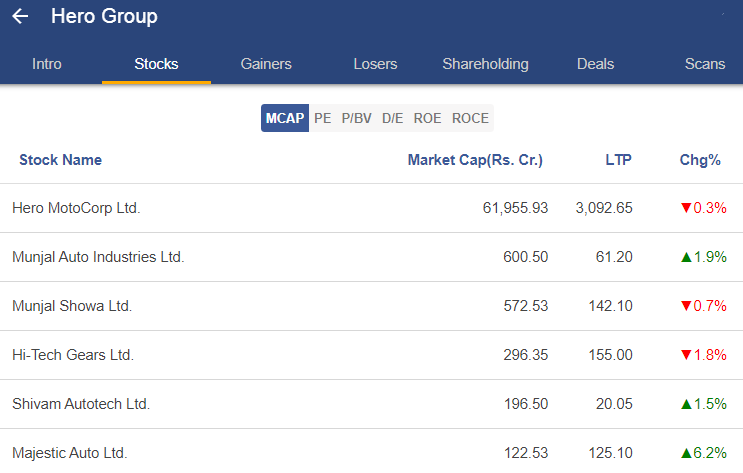Open Munjal Auto Industries Ltd. stock
This screenshot has height=473, width=743.
(98, 257)
